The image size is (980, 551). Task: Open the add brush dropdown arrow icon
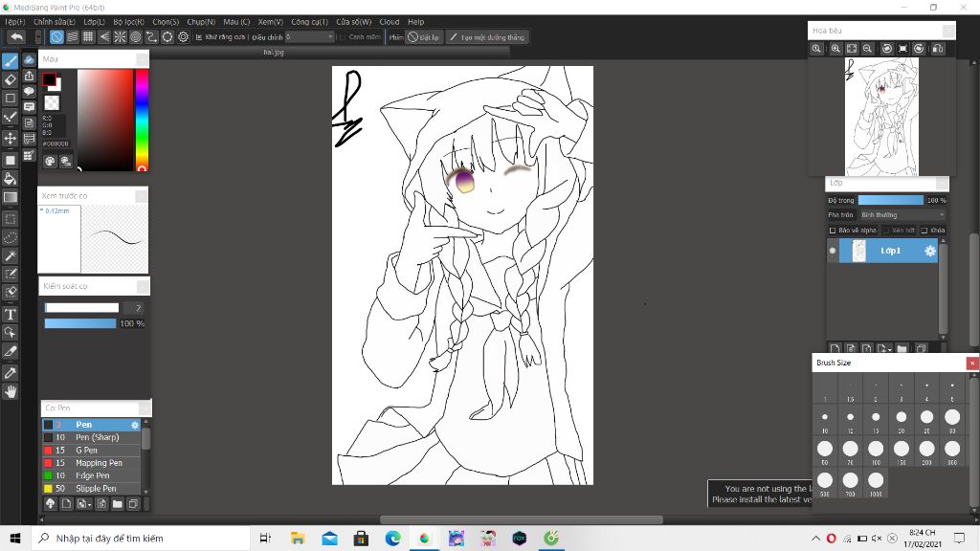(x=84, y=503)
